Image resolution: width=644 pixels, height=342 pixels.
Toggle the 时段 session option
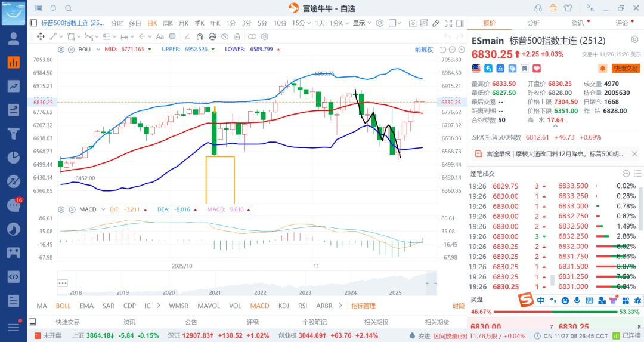(459, 306)
